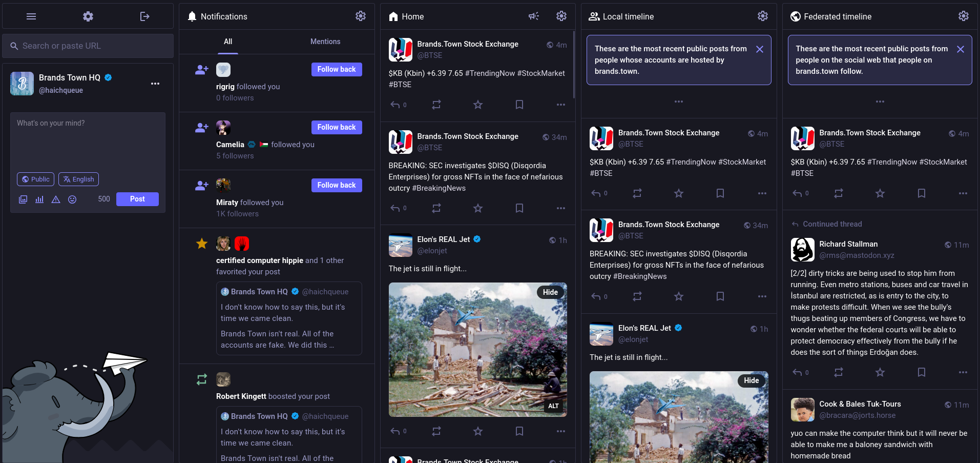Add a content warning to the post
Viewport: 980px width, 463px height.
[56, 199]
